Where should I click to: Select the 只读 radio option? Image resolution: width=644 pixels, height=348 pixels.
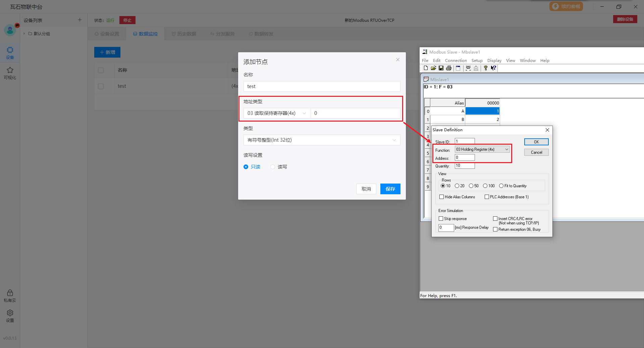(x=246, y=167)
